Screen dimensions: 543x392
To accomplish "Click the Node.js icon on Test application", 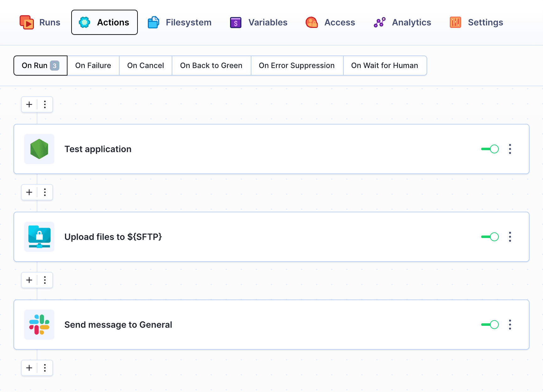I will 39,149.
